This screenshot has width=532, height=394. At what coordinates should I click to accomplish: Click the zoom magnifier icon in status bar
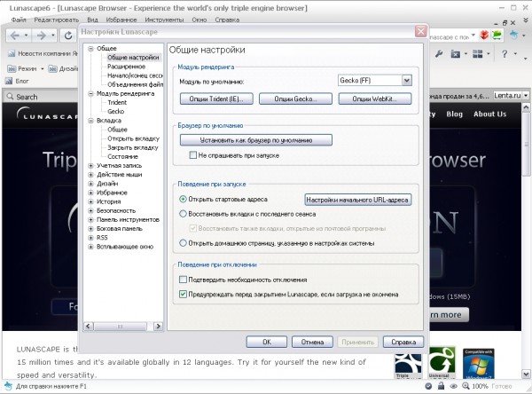pos(465,386)
